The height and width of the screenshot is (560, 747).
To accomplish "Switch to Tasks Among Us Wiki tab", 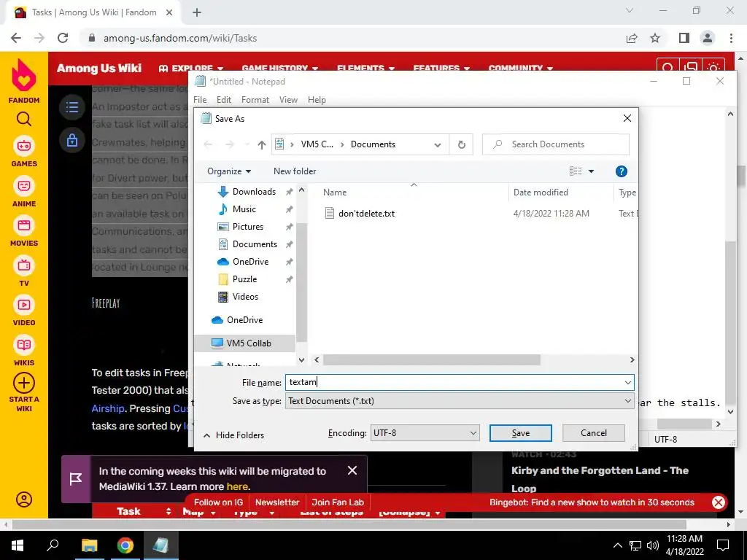I will tap(93, 12).
